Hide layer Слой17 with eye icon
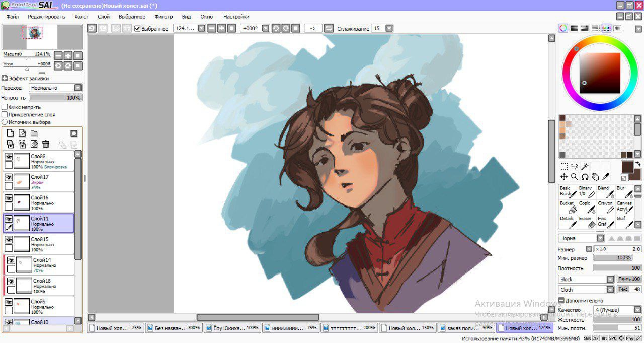The width and height of the screenshot is (644, 343). point(9,177)
